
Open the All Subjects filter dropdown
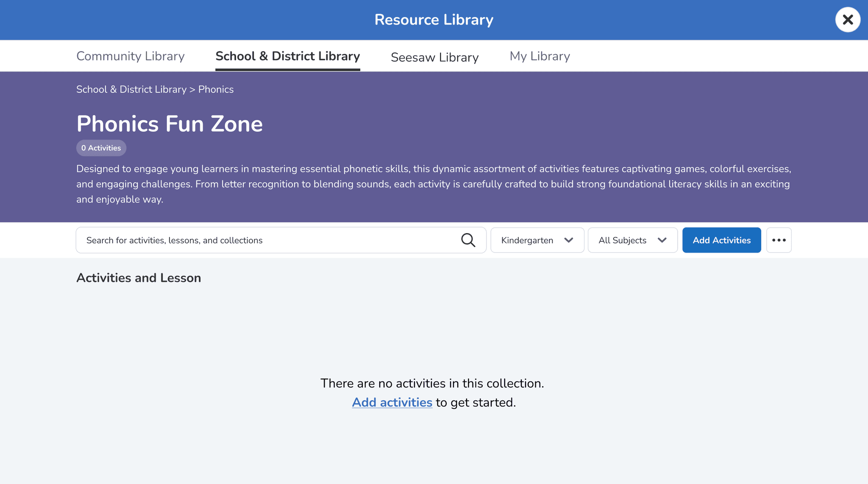[623, 240]
